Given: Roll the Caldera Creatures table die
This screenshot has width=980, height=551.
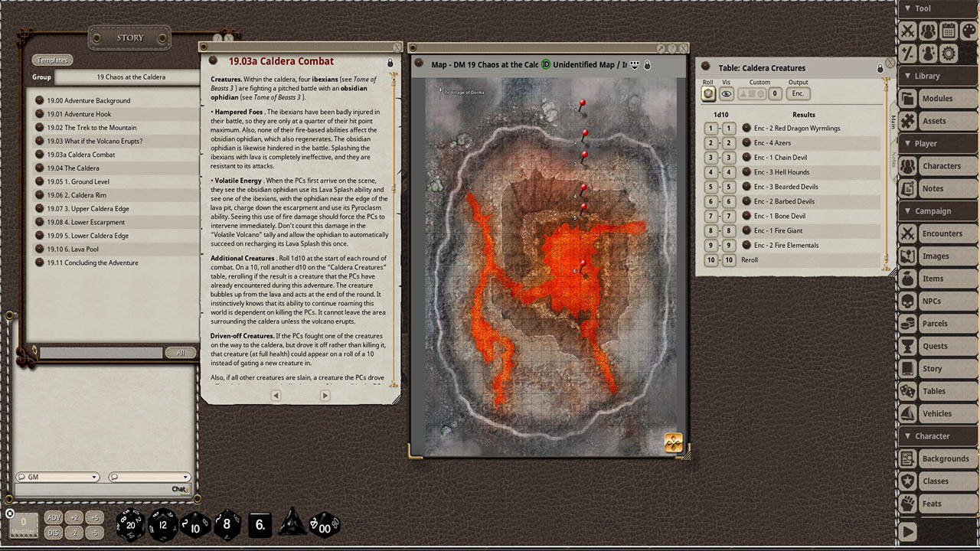Looking at the screenshot, I should (x=707, y=93).
